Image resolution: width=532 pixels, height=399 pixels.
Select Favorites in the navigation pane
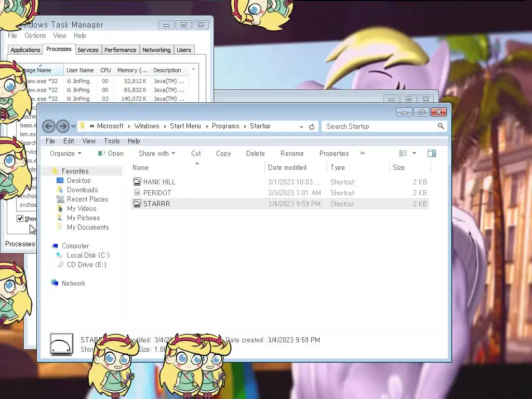tap(75, 171)
